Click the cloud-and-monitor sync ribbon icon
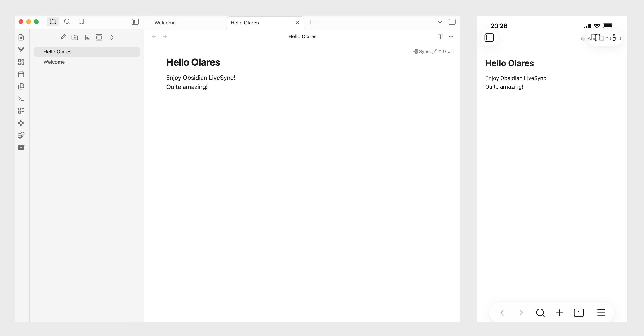Screen dimensions: 644x336 21,135
